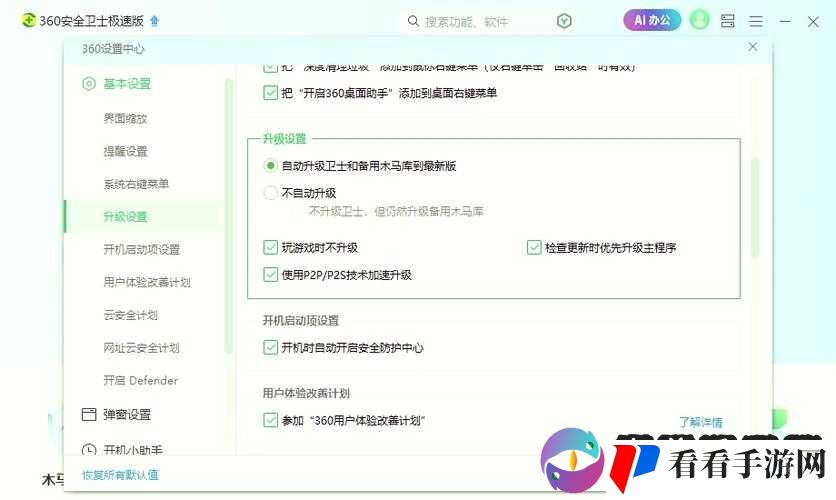The height and width of the screenshot is (500, 836).
Task: Select the 不自动升级 radio option
Action: pyautogui.click(x=270, y=192)
